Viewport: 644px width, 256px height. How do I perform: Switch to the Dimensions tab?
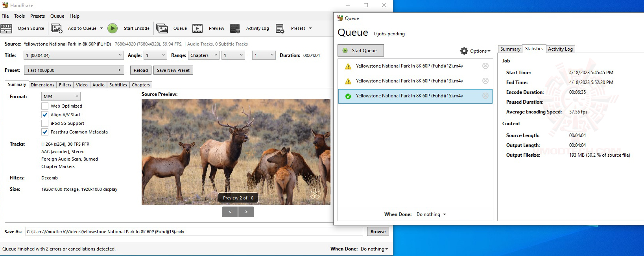(x=42, y=85)
